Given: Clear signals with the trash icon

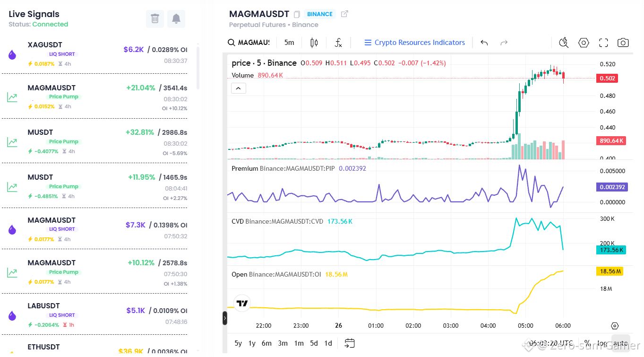Looking at the screenshot, I should pyautogui.click(x=155, y=19).
